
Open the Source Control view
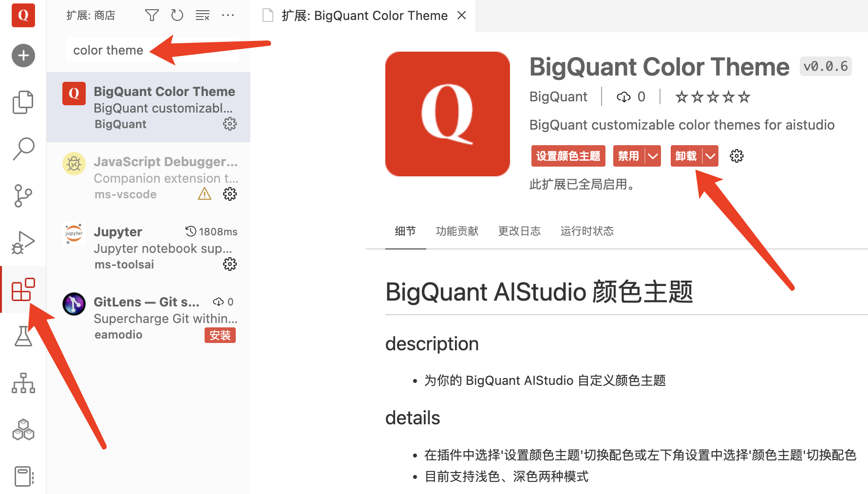[23, 195]
